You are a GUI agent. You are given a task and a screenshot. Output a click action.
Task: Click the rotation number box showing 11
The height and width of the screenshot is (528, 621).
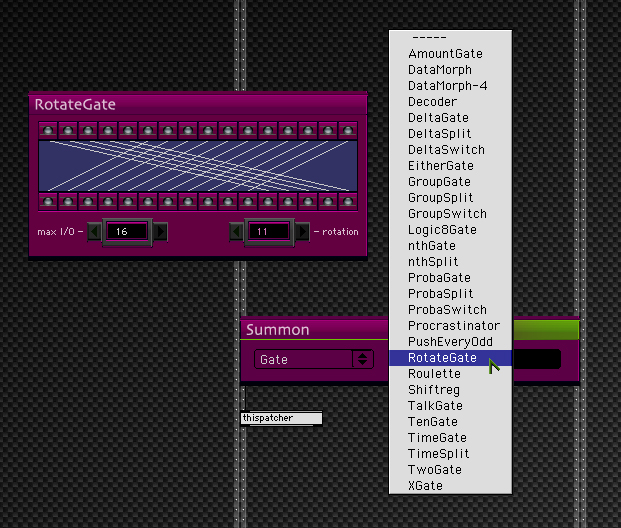(269, 232)
